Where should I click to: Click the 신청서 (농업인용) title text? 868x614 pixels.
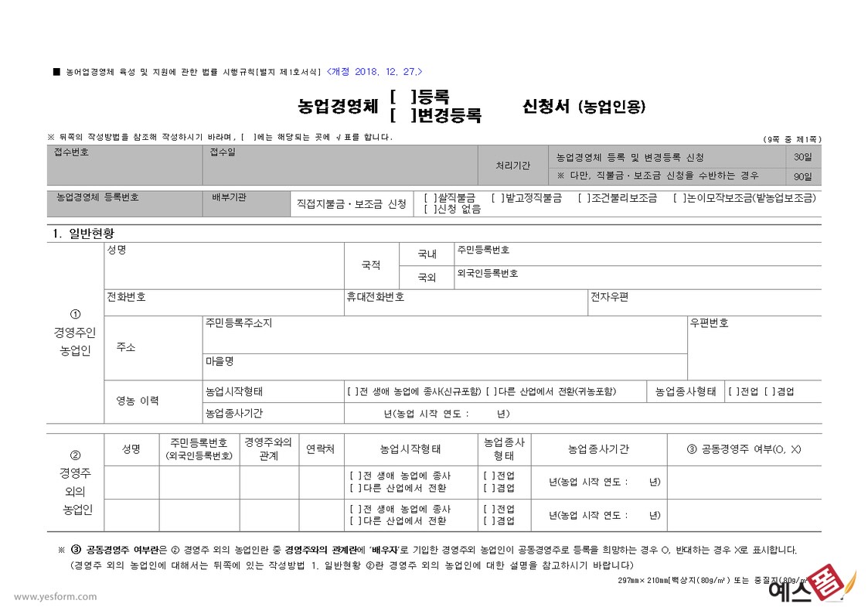tap(584, 106)
